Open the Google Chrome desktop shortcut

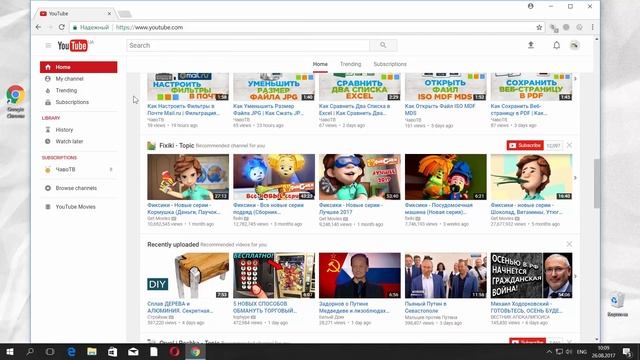pyautogui.click(x=16, y=102)
